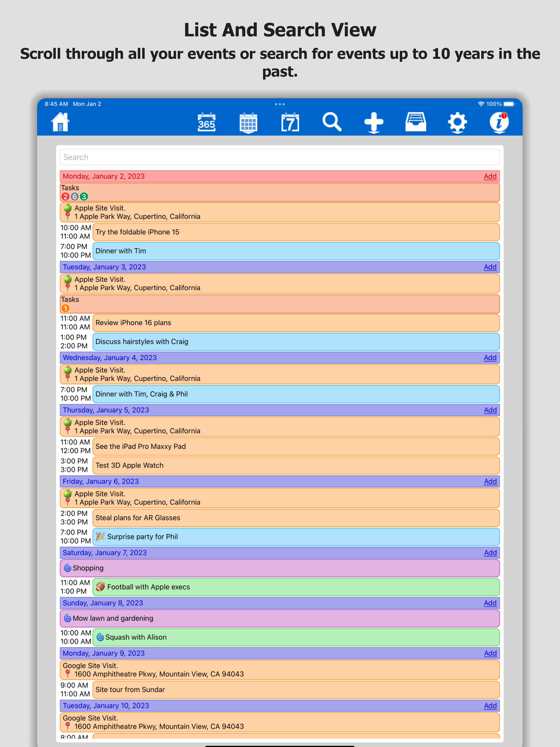Switch to month calendar view
Image resolution: width=560 pixels, height=747 pixels.
click(248, 122)
